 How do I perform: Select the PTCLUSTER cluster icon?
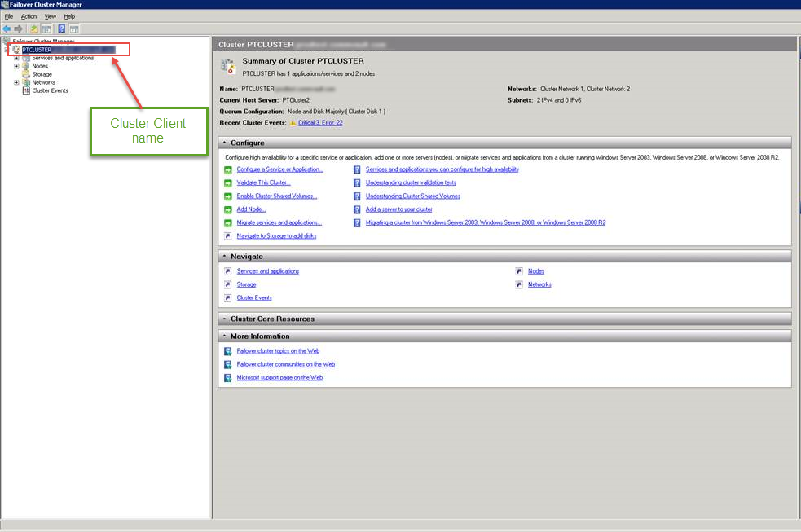pyautogui.click(x=15, y=49)
